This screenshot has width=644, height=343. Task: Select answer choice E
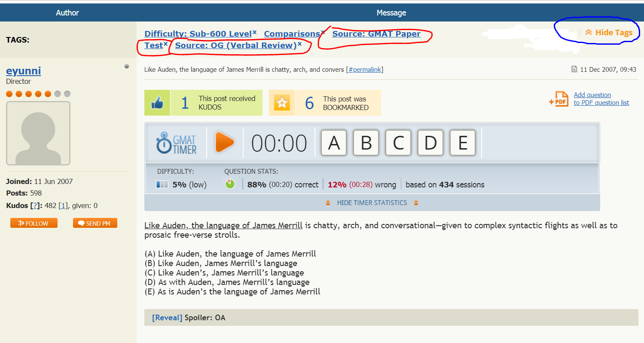point(463,143)
